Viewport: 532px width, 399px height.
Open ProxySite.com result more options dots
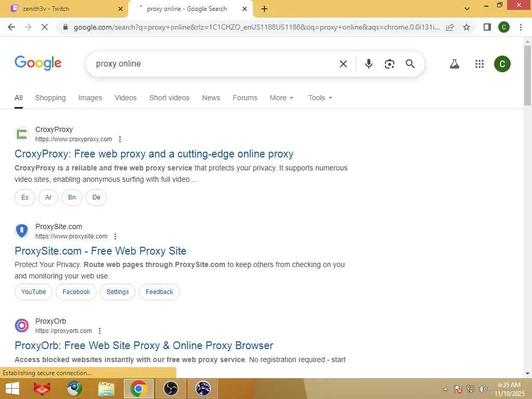(115, 236)
